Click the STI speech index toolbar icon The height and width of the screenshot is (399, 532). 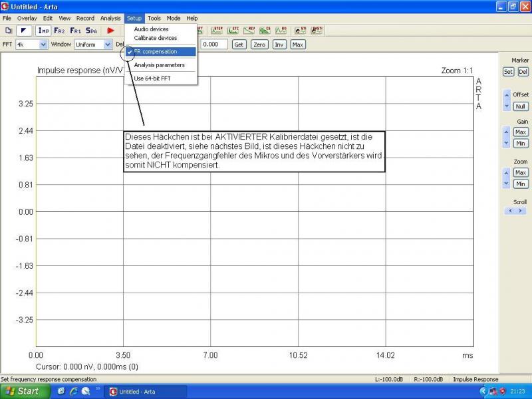pyautogui.click(x=303, y=30)
